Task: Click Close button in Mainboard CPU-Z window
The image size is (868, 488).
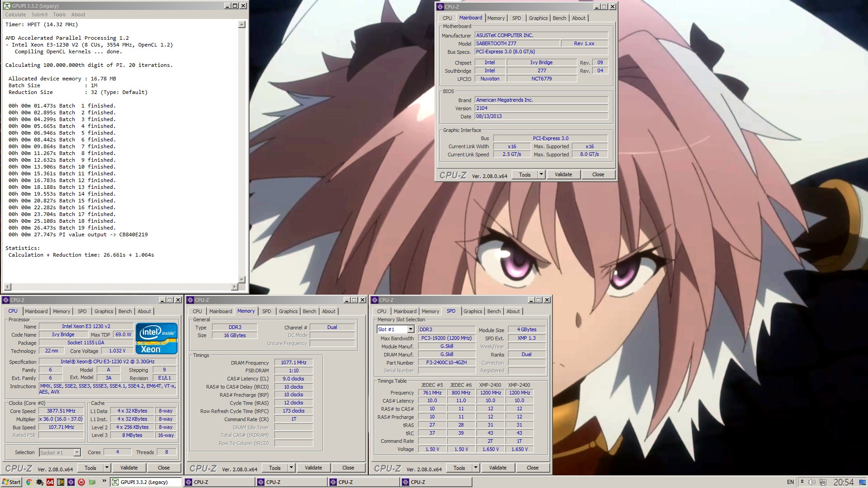Action: pyautogui.click(x=598, y=174)
